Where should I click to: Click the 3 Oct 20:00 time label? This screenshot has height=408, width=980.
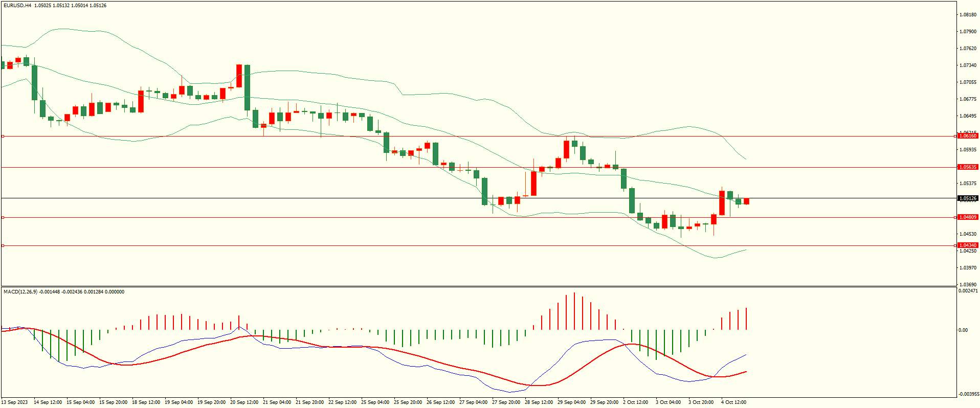click(x=701, y=402)
